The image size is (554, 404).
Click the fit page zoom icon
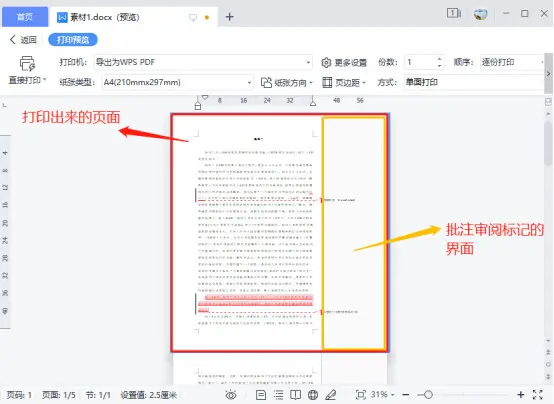361,394
